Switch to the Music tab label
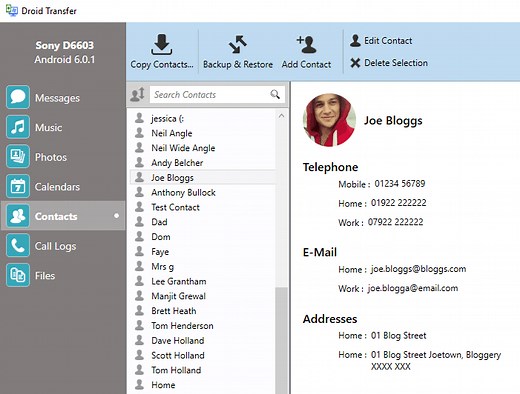 [49, 127]
